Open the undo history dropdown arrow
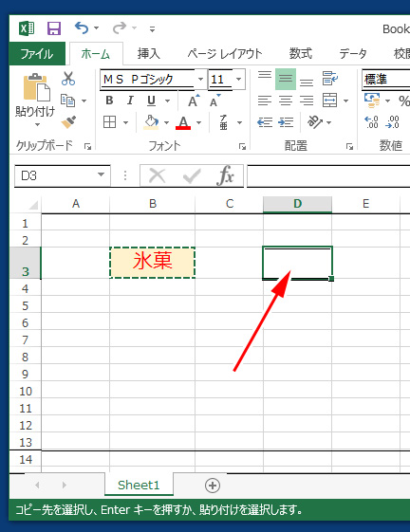The height and width of the screenshot is (532, 410). tap(97, 28)
